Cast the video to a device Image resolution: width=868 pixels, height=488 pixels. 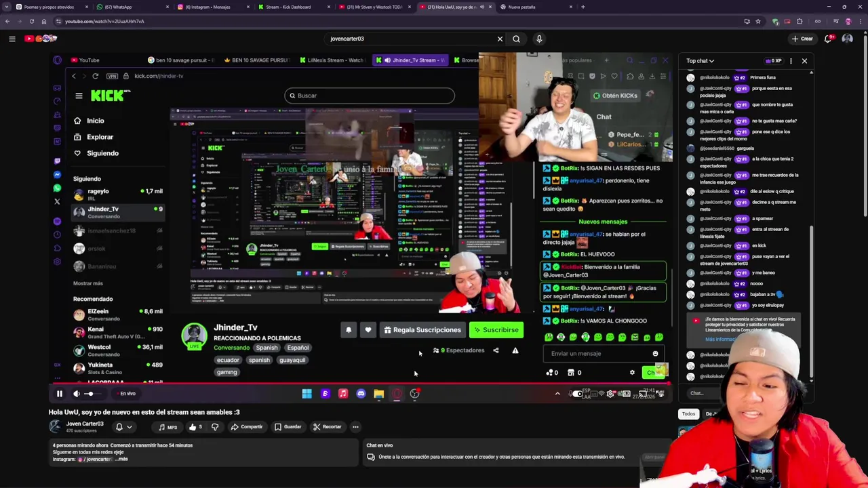643,393
